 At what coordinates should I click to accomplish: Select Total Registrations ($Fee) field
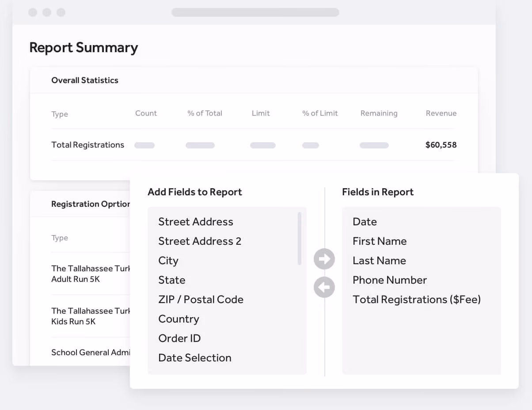417,300
